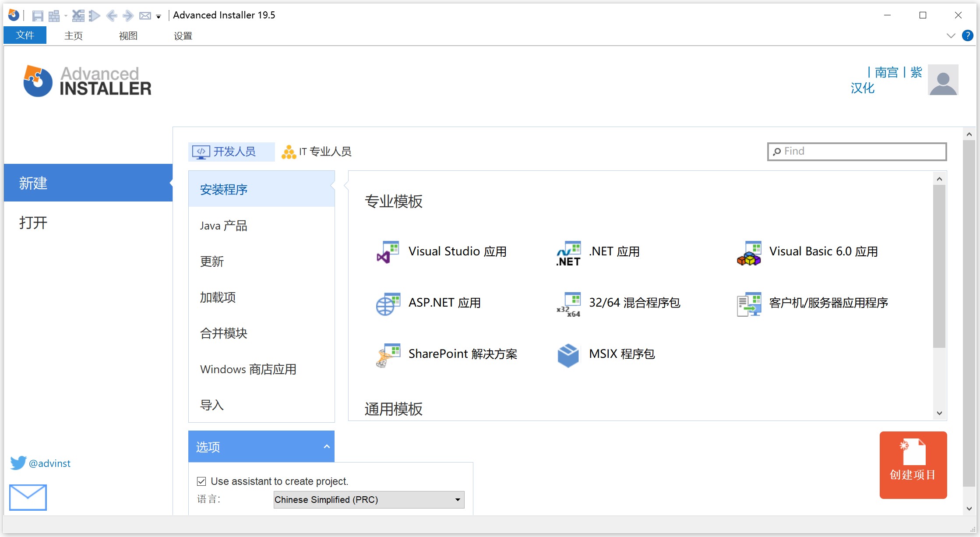Select the 安装程序 category

[x=261, y=189]
